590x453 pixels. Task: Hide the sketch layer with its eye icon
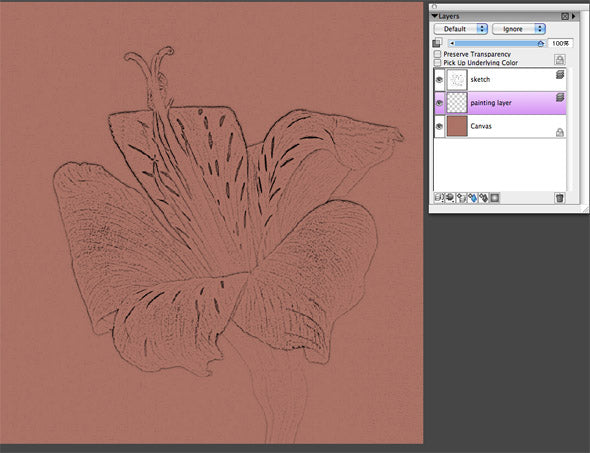pos(439,80)
